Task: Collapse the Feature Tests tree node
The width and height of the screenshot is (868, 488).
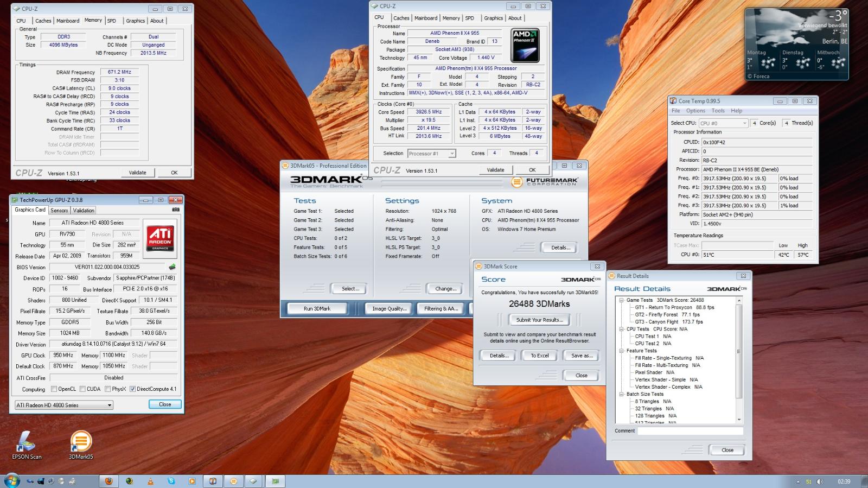Action: 621,351
